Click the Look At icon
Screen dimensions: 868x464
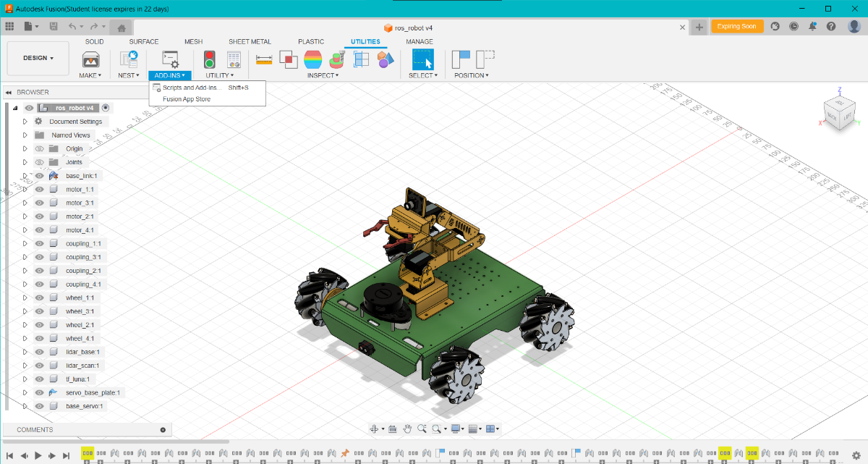pos(392,429)
